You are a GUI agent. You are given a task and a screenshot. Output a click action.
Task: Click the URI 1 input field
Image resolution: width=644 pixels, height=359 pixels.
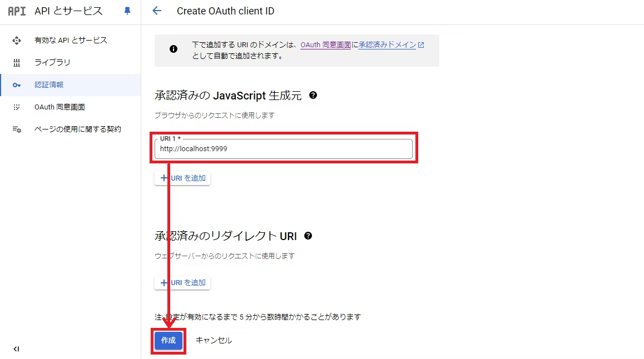tap(284, 148)
